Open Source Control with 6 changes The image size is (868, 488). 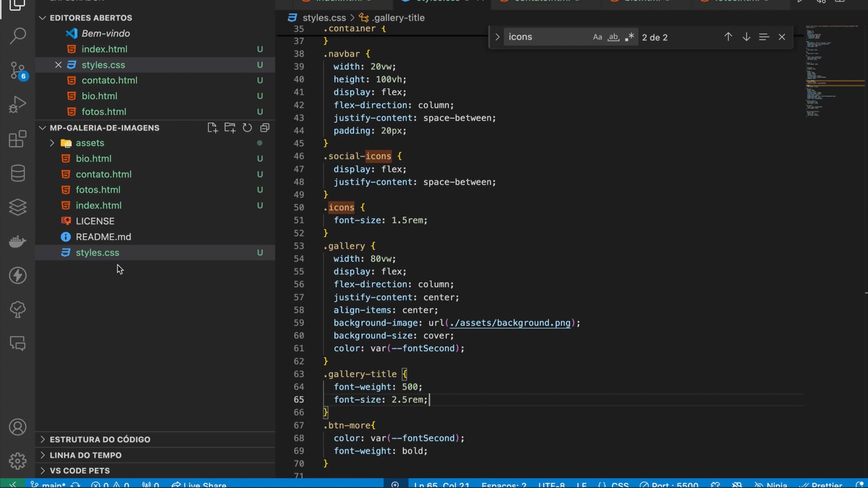[18, 70]
